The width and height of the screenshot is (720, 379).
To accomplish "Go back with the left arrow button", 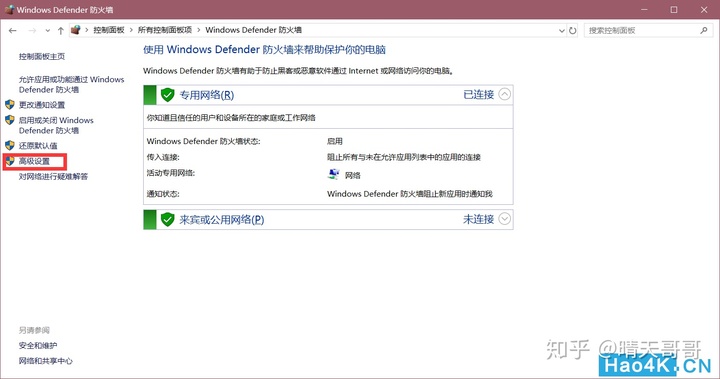I will 12,30.
